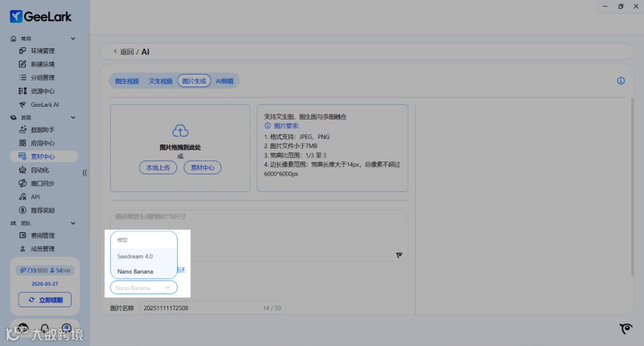The image size is (644, 346).
Task: Click the 14 / 50 character counter
Action: [x=272, y=308]
